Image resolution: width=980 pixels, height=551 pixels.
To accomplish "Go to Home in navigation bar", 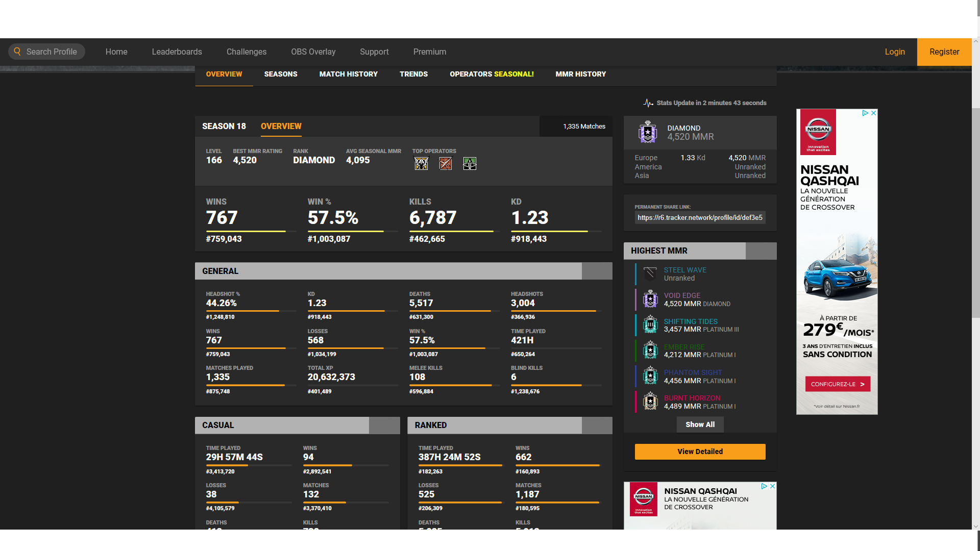I will pos(116,52).
